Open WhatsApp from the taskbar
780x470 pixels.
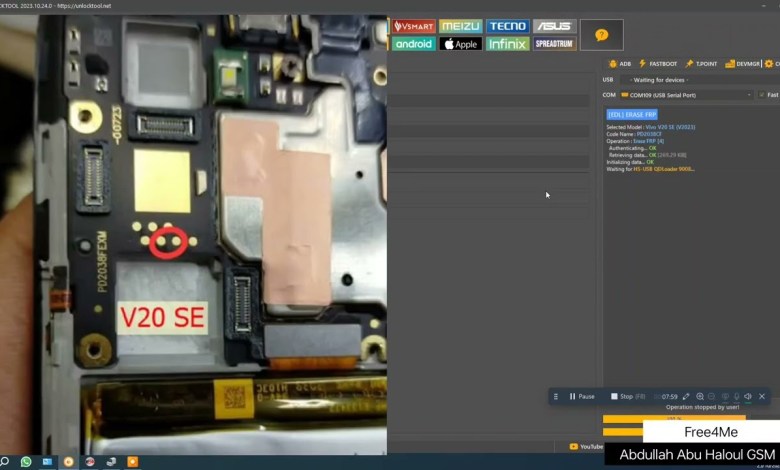[x=26, y=462]
